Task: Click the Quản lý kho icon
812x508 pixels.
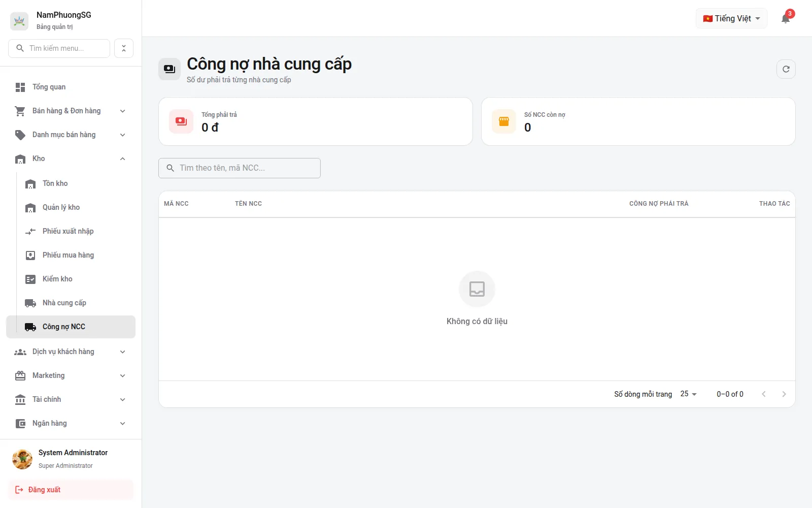Action: pos(30,208)
